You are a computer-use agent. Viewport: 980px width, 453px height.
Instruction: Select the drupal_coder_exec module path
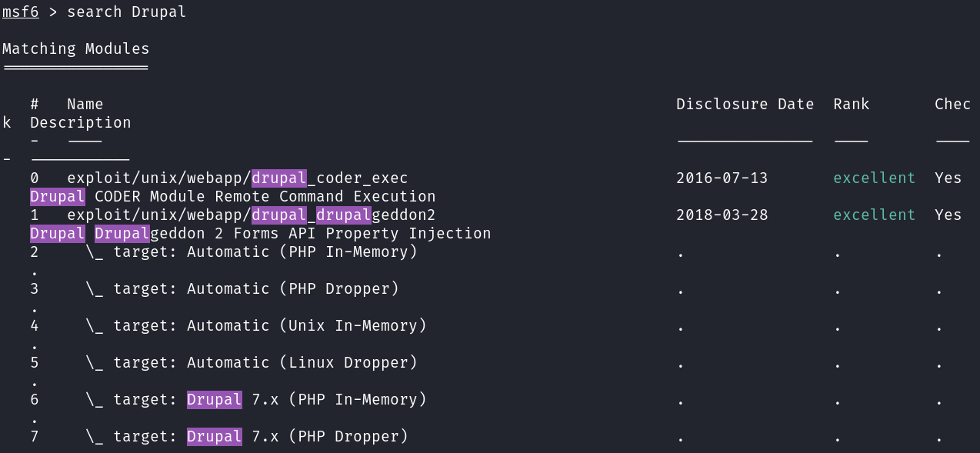pos(237,178)
